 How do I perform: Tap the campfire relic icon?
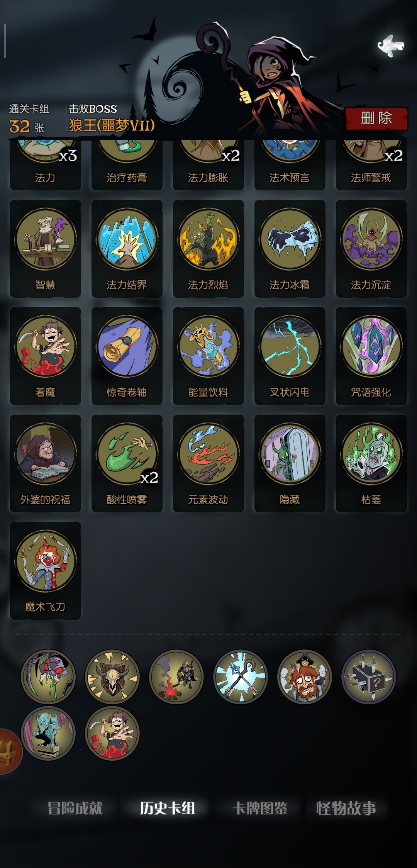click(176, 676)
